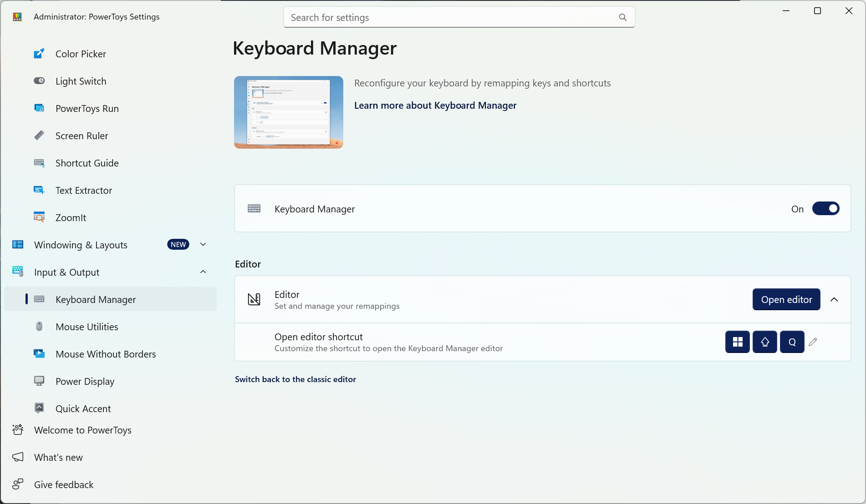Click the Power Display monitor icon
Screen dimensions: 866x504
(x=39, y=381)
